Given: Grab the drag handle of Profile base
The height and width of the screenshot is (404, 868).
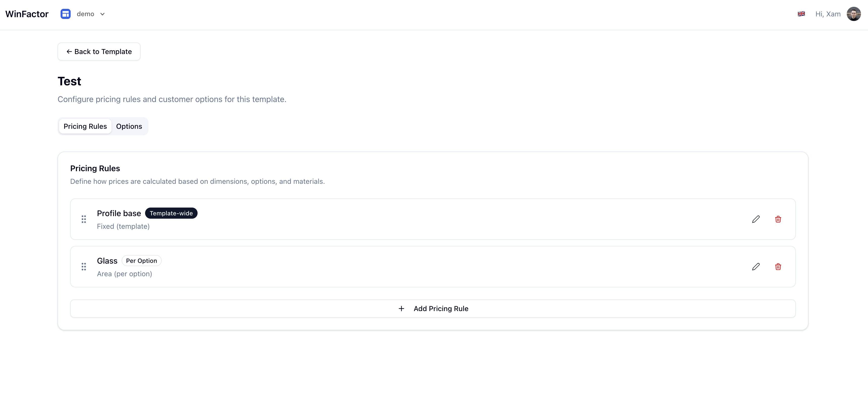Looking at the screenshot, I should [84, 219].
